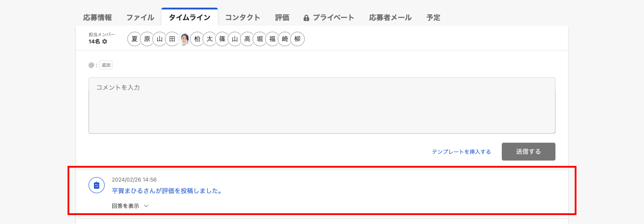Viewport: 644px width, 224px height.
Task: Open the 応募情報 tab
Action: pyautogui.click(x=97, y=17)
